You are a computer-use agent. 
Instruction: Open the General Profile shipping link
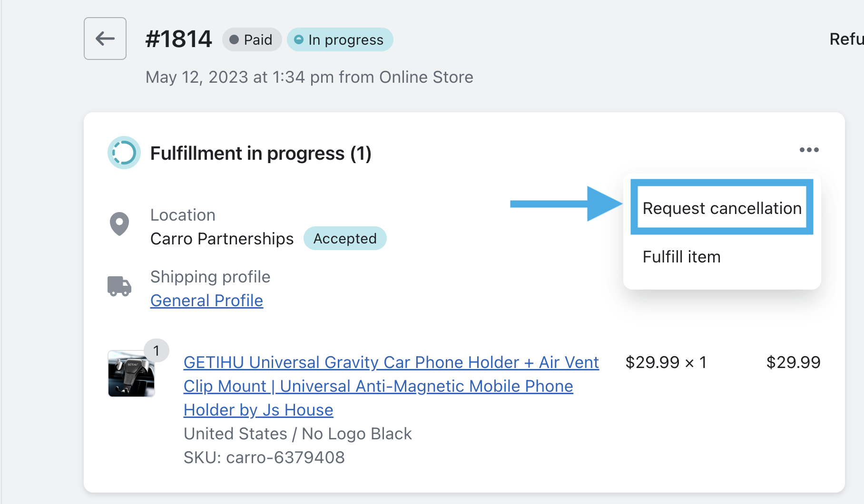[x=206, y=300]
